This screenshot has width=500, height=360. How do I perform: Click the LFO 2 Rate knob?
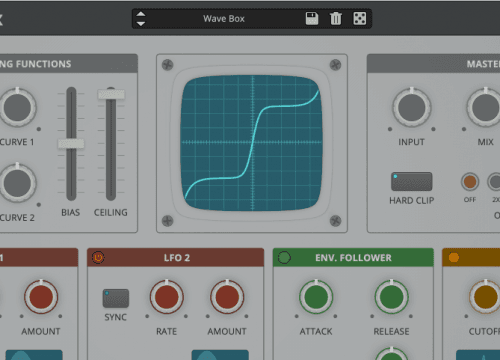pos(167,297)
